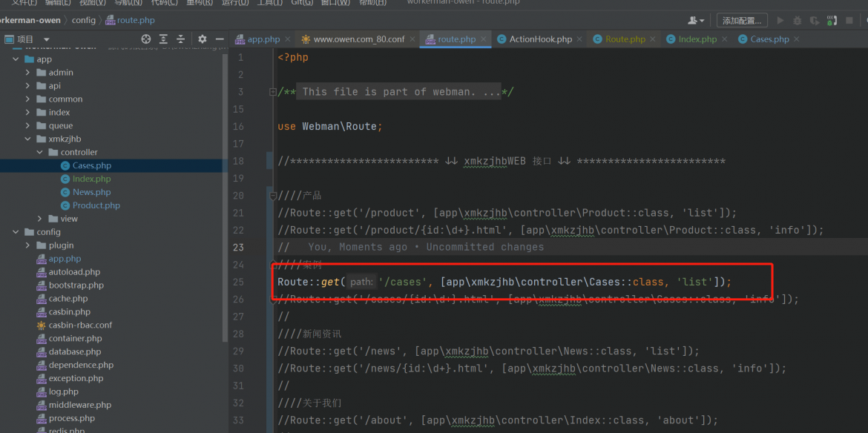Expand the folded webman doc comment on line 3
This screenshot has width=868, height=433.
[272, 92]
